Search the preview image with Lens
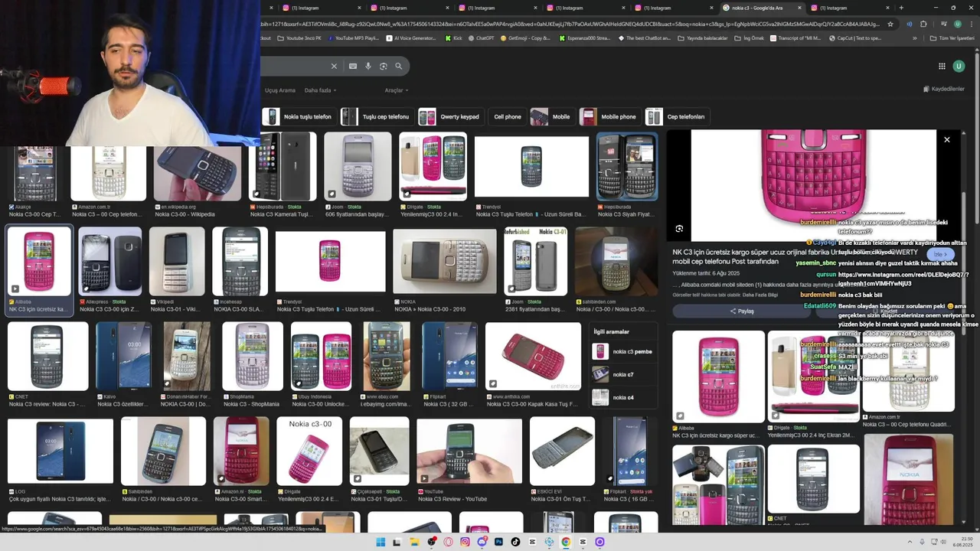This screenshot has width=980, height=551. tap(679, 228)
